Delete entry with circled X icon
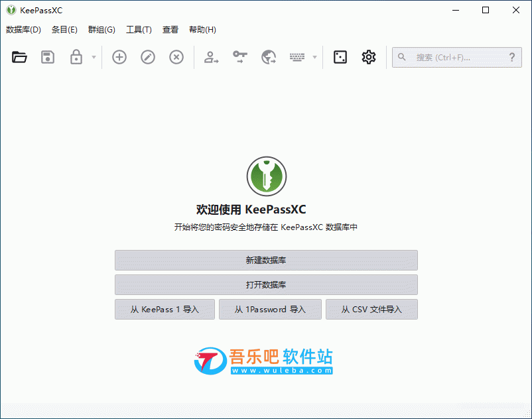 176,57
